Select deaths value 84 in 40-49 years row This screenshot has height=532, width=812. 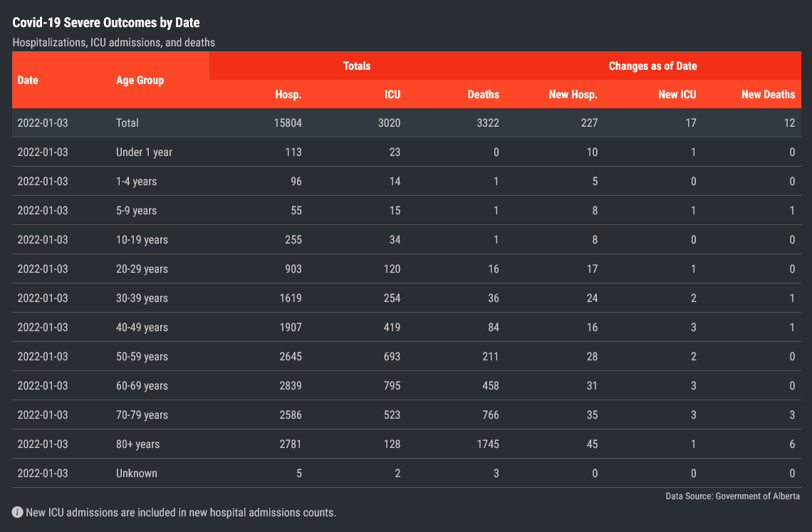tap(494, 328)
